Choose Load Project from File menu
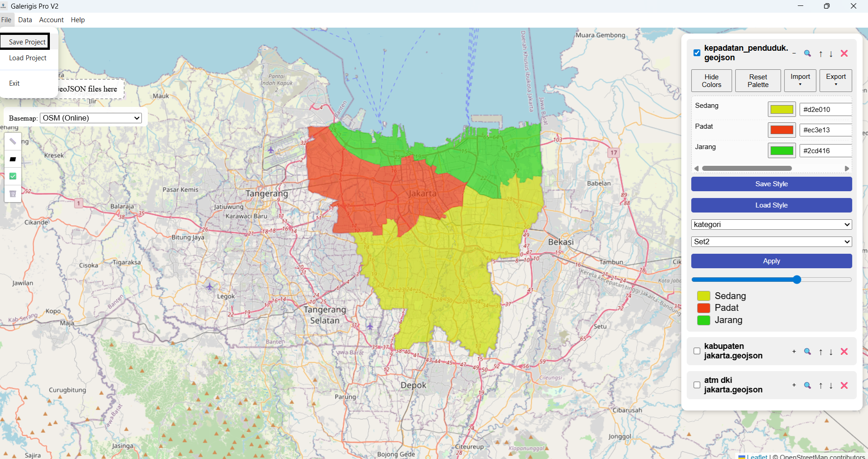The width and height of the screenshot is (868, 459). [x=28, y=58]
